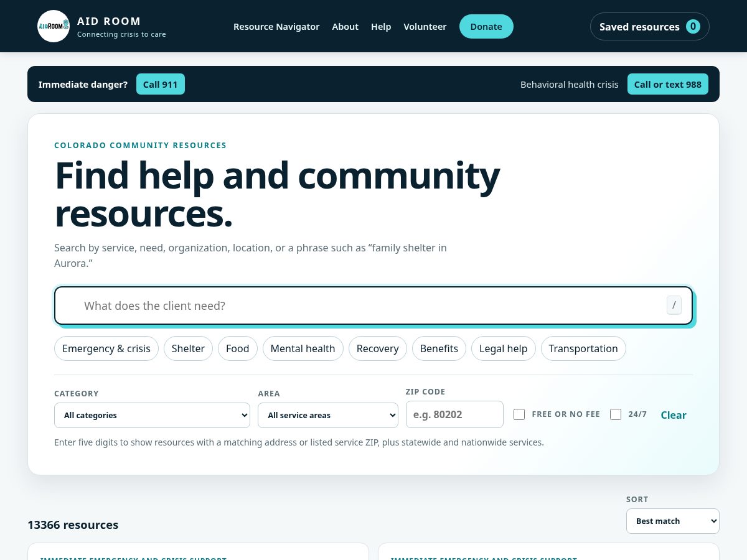This screenshot has width=747, height=560.
Task: Open Saved resources
Action: pyautogui.click(x=649, y=26)
